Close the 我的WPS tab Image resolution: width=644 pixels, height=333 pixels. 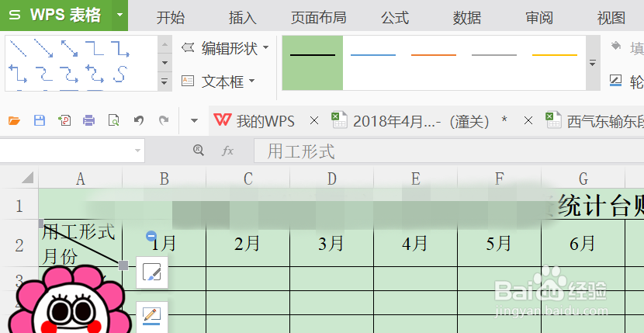tap(314, 120)
